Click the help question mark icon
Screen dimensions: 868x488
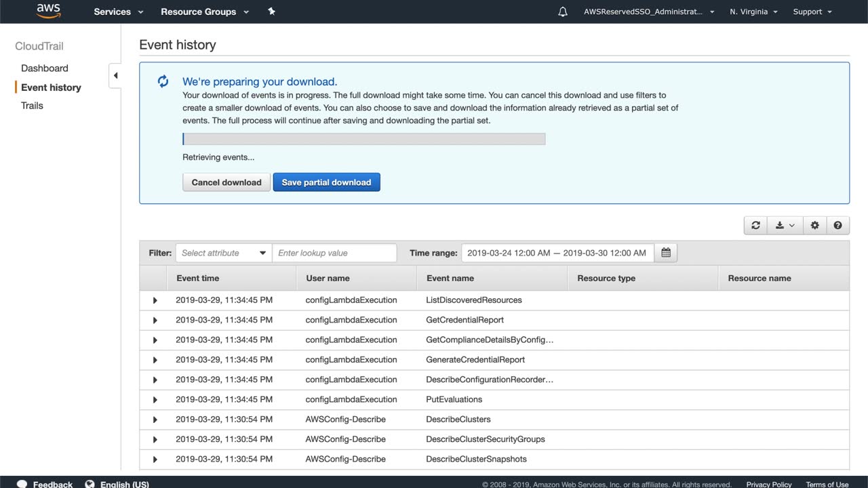point(837,226)
